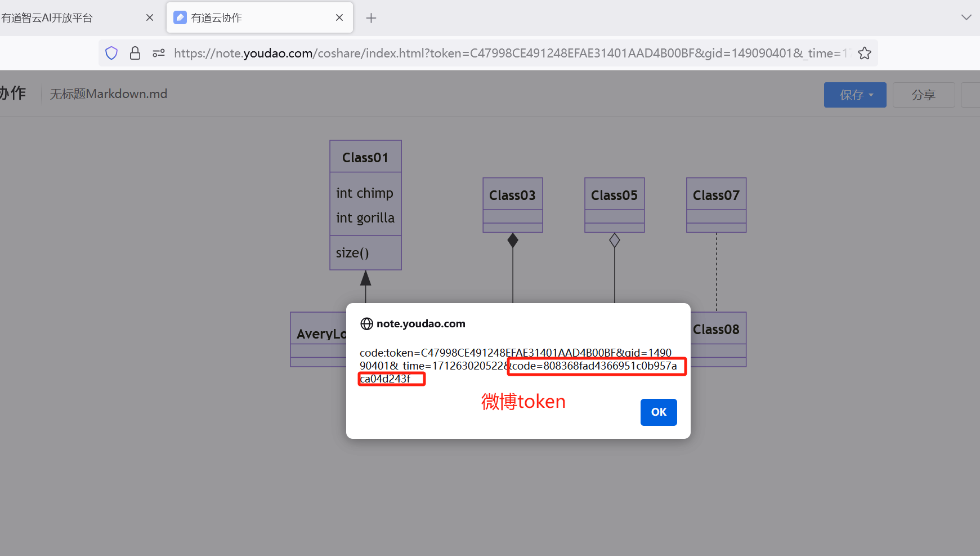Click the 'int chimp' attribute text
This screenshot has width=980, height=556.
coord(365,193)
